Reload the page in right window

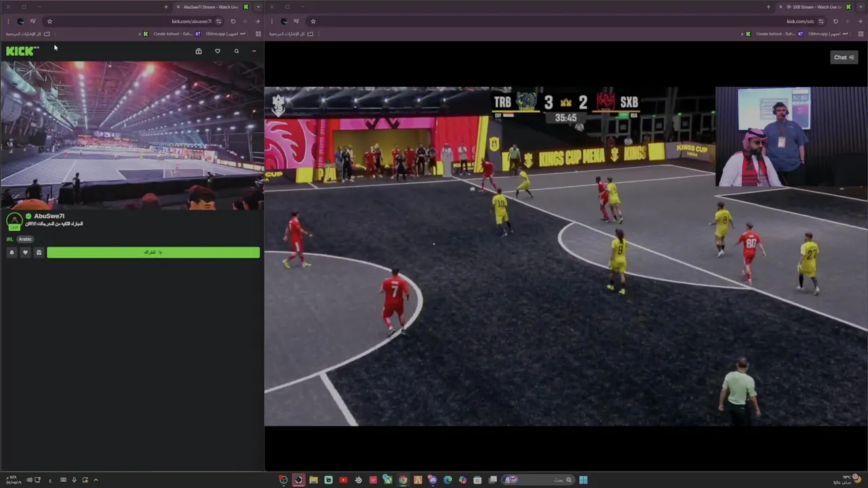(835, 21)
